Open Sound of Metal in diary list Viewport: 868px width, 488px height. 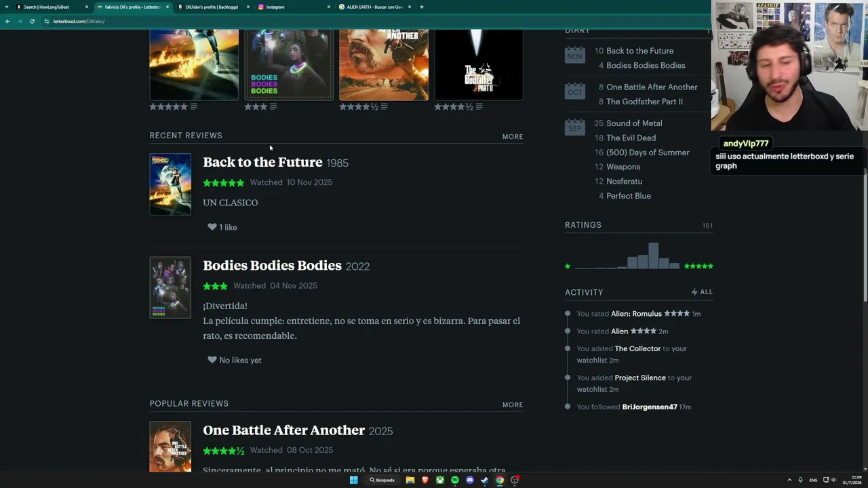(x=634, y=123)
